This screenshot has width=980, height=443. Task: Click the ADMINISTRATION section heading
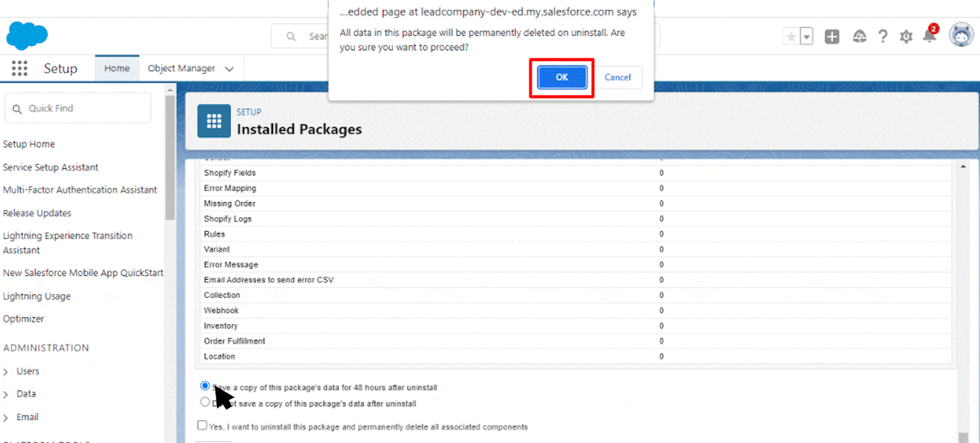(x=46, y=348)
